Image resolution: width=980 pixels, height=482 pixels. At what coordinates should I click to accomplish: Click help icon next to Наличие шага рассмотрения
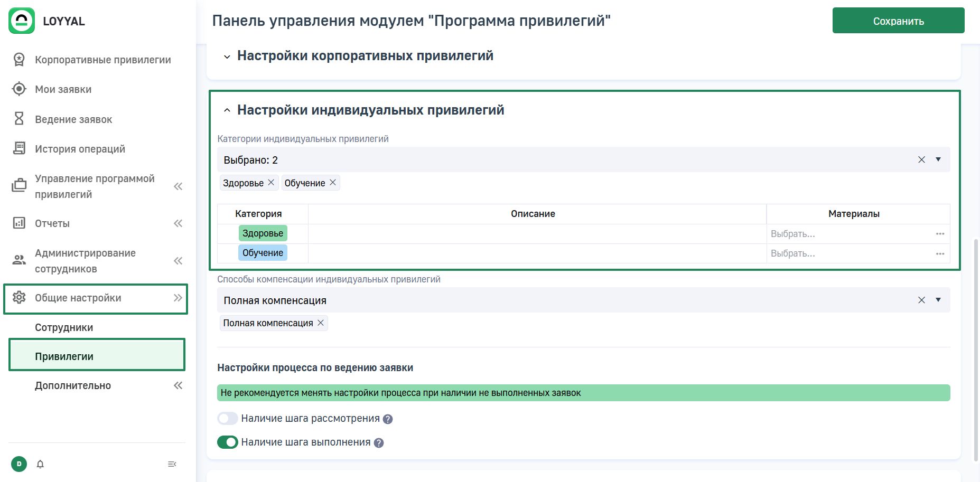(388, 419)
